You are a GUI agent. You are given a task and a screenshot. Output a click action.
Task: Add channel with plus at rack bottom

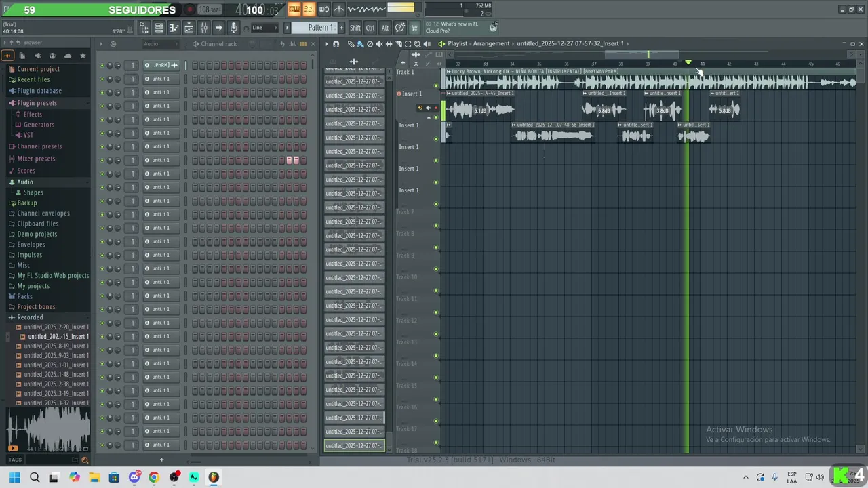coord(161,460)
